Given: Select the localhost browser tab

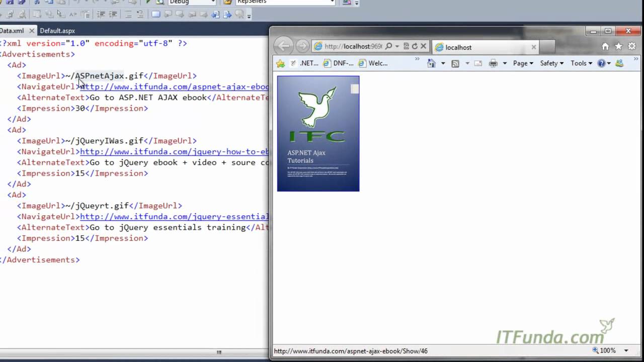Looking at the screenshot, I should click(x=478, y=47).
